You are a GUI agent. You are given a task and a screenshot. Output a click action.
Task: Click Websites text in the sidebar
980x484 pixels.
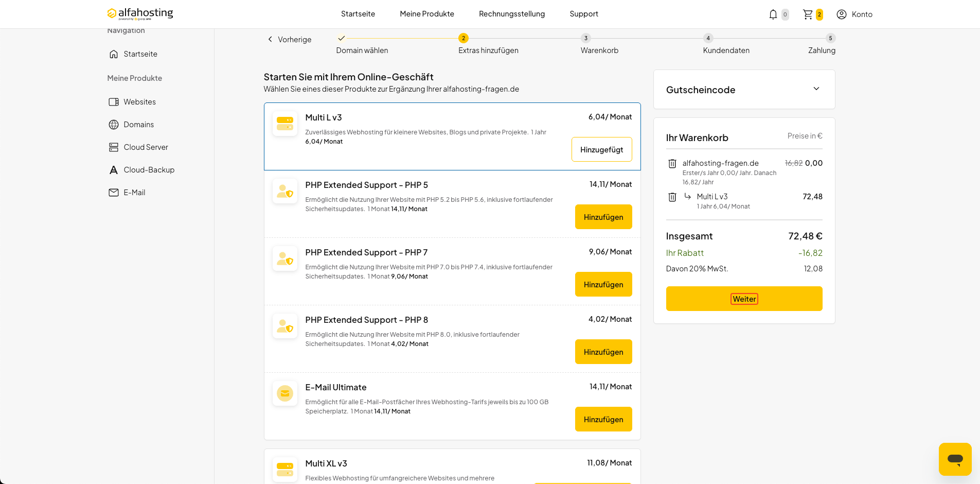(x=139, y=102)
